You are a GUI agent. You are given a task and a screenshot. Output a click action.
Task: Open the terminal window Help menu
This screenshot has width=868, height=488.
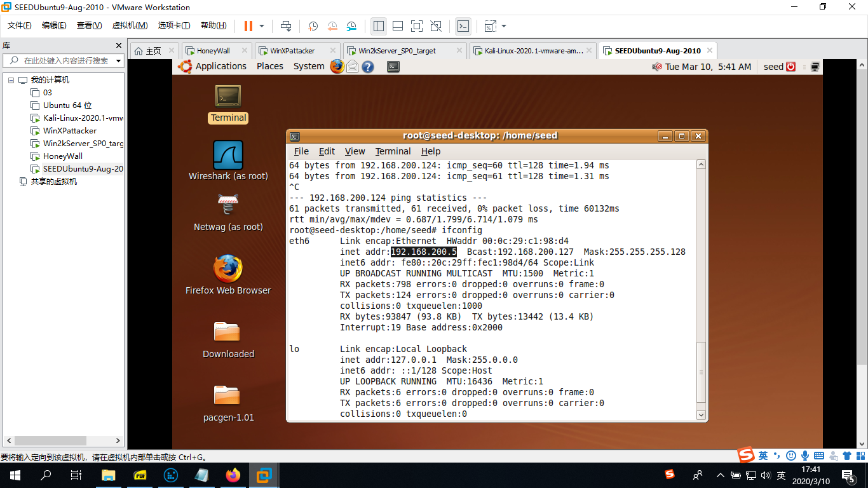coord(430,151)
